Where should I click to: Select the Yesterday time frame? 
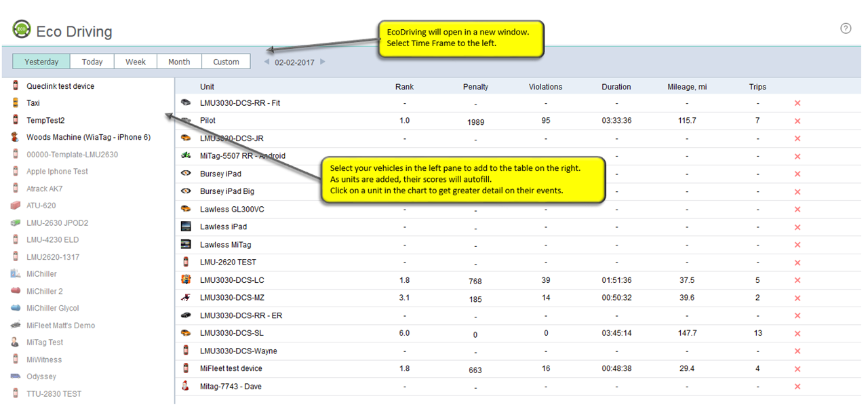(41, 62)
